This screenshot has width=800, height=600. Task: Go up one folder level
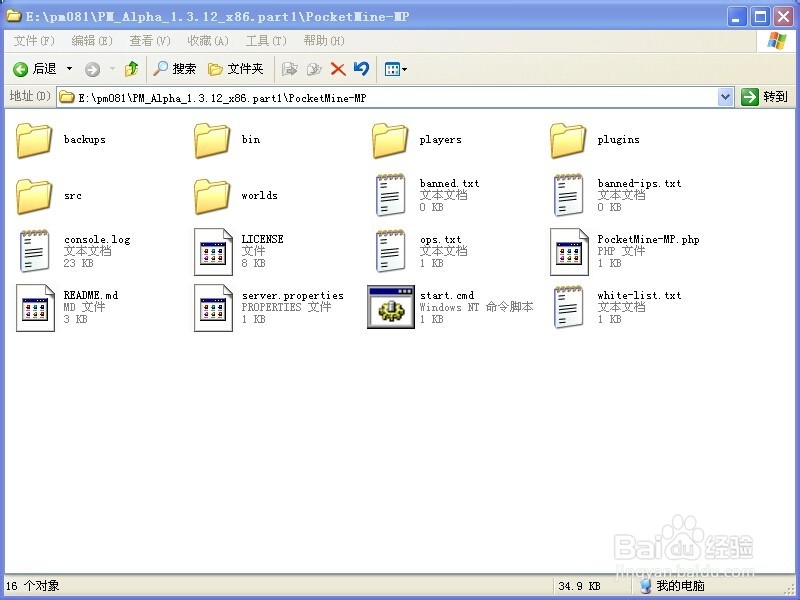coord(131,68)
